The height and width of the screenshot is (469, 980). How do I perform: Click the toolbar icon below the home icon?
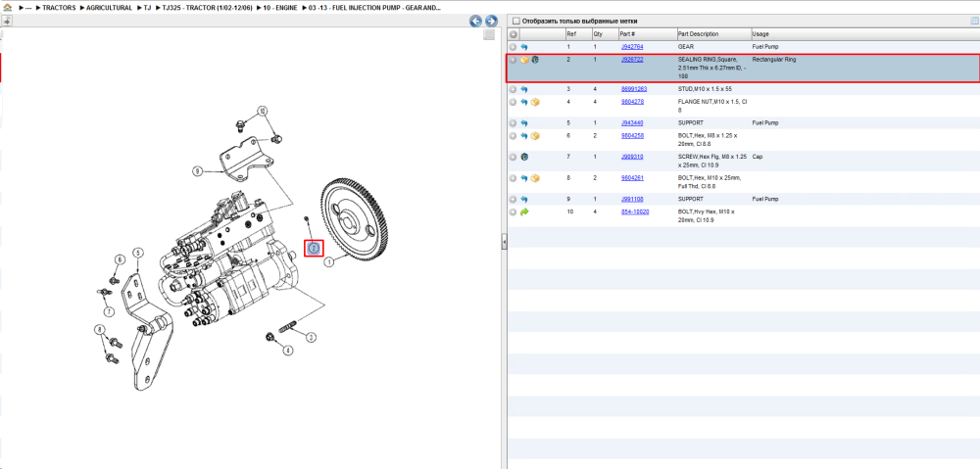pyautogui.click(x=7, y=22)
